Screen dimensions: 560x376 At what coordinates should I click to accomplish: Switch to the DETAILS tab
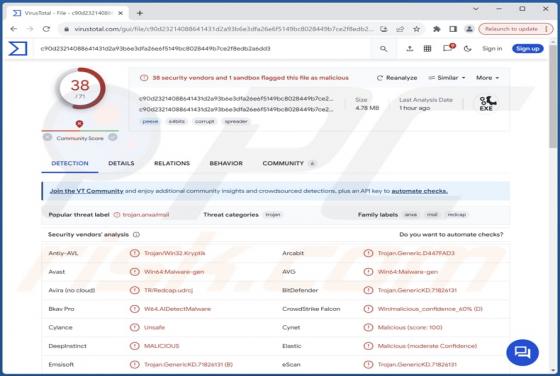(x=121, y=163)
